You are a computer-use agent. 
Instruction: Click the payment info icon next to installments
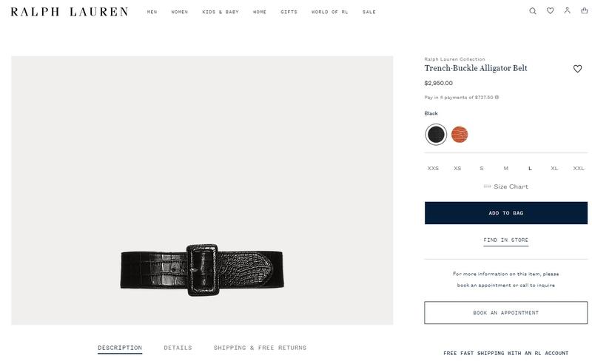click(497, 97)
